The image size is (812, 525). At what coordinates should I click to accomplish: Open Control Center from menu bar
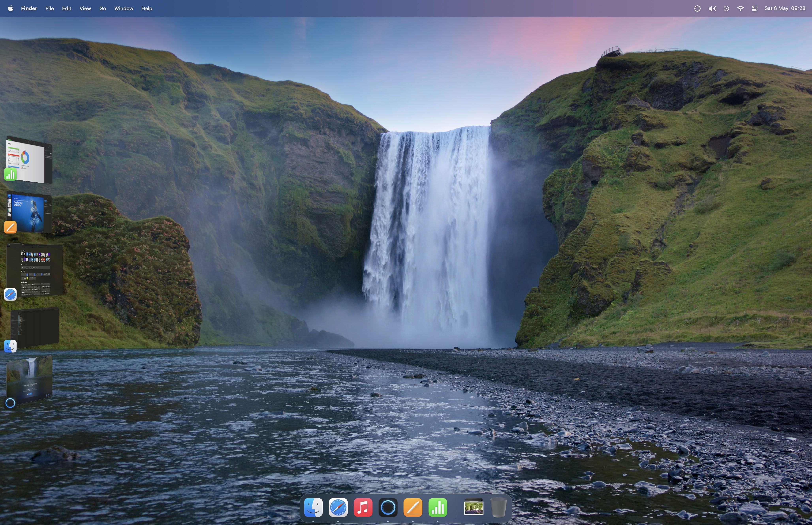click(755, 8)
